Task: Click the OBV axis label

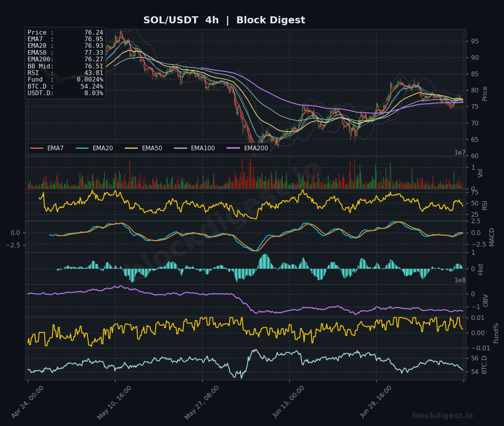Action: tap(485, 301)
